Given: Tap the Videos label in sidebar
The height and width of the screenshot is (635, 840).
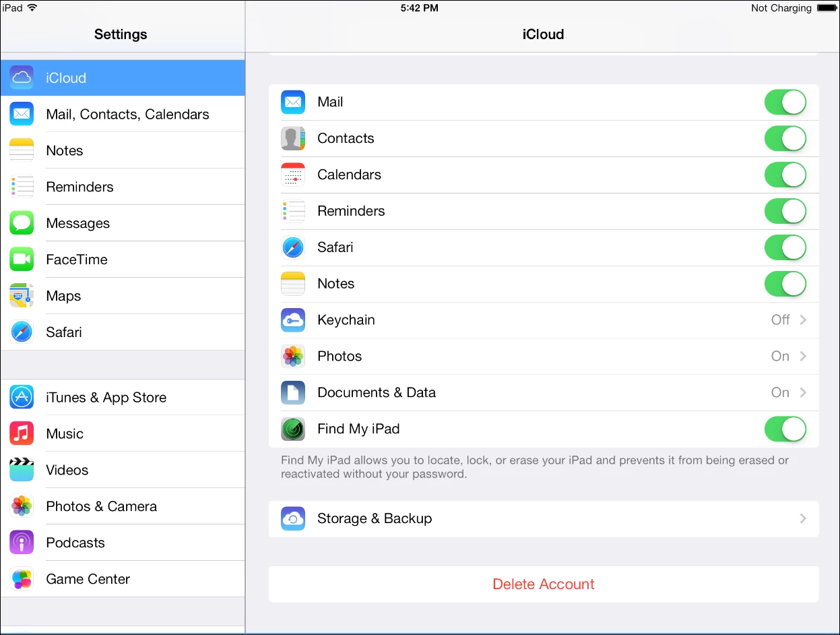Looking at the screenshot, I should coord(67,471).
